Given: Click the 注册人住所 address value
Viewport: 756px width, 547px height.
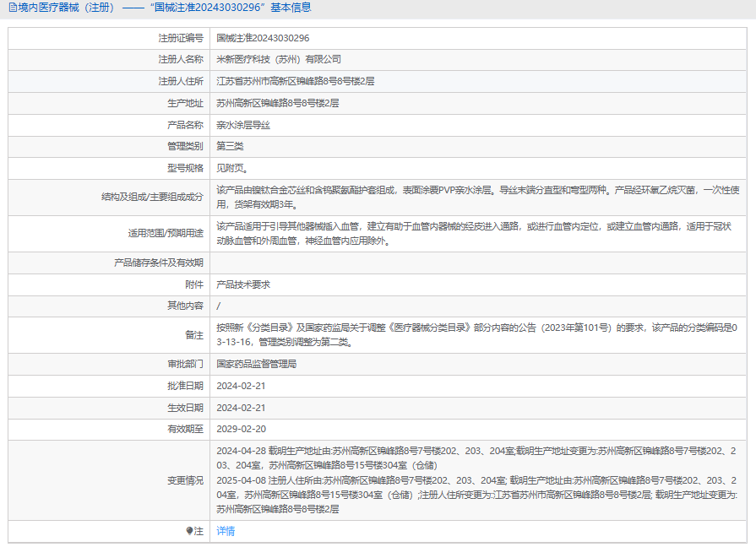Looking at the screenshot, I should (x=295, y=81).
